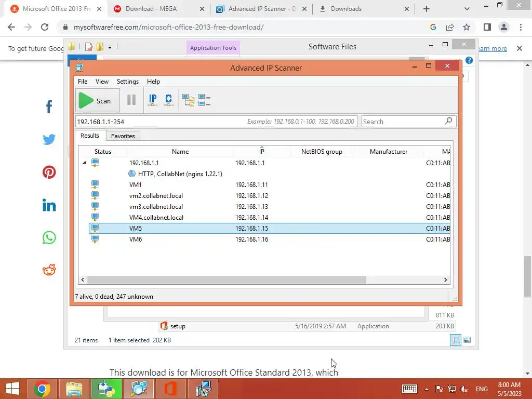Viewport: 532px width, 399px height.
Task: Click computer icon of VM5 row
Action: coord(95,228)
